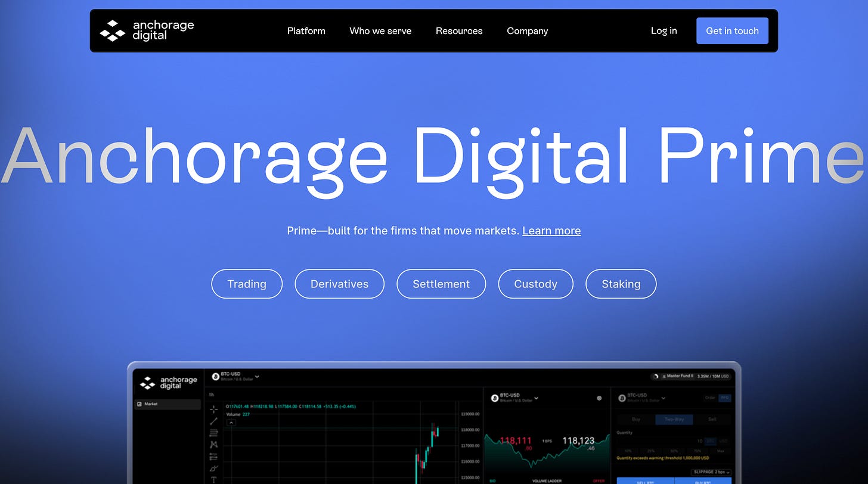Click the red OFFER label

[x=599, y=480]
